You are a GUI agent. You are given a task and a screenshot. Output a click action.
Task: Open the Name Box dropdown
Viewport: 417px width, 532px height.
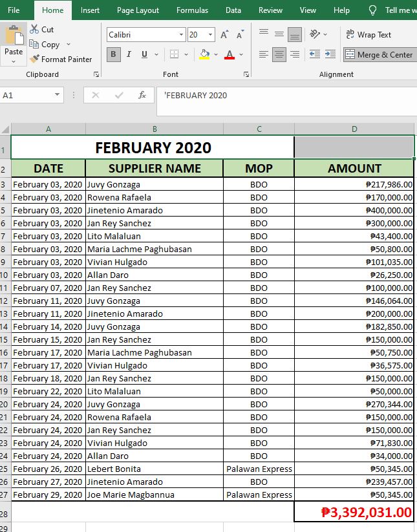(57, 95)
